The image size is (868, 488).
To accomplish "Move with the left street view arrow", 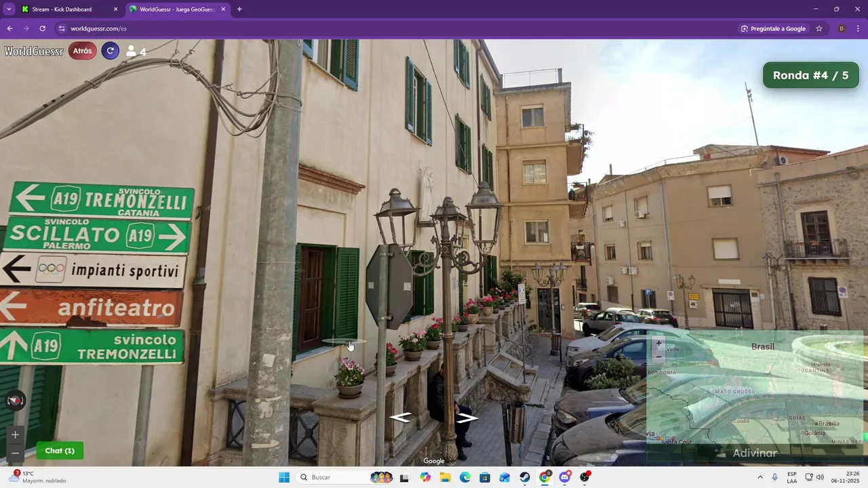I will 401,418.
